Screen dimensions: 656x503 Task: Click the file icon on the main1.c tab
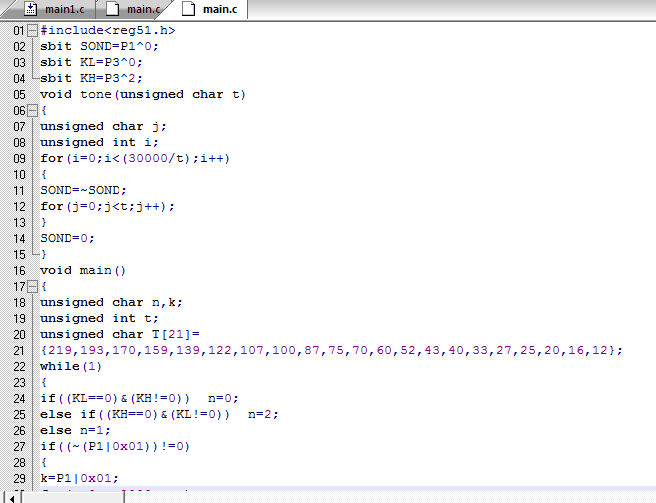[x=30, y=9]
